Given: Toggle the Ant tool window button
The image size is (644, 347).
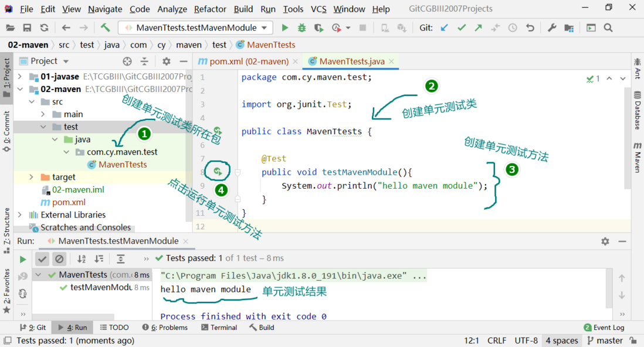Looking at the screenshot, I should point(637,68).
